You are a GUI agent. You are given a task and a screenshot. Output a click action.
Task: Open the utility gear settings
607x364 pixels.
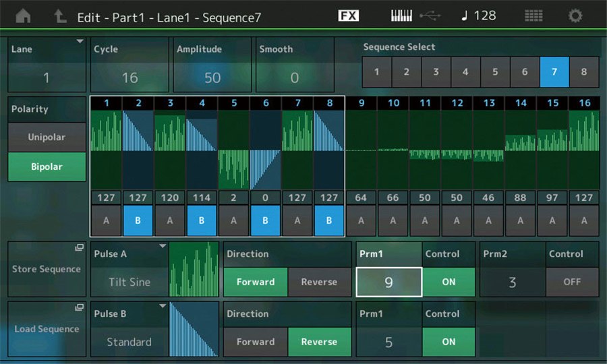pyautogui.click(x=575, y=16)
